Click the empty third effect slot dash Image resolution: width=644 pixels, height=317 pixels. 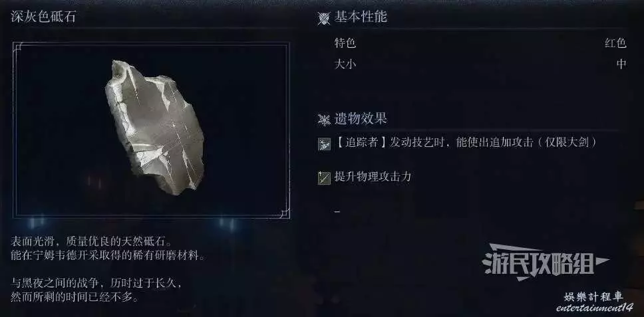point(337,211)
